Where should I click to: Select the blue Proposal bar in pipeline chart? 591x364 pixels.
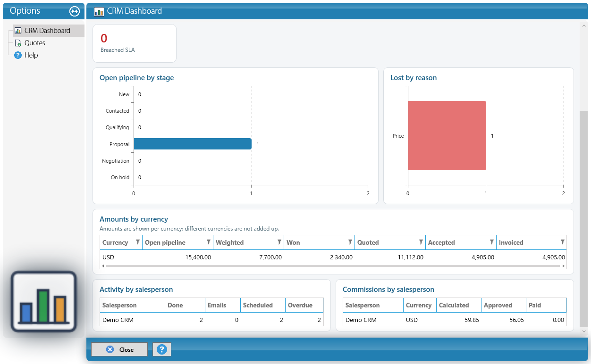[193, 144]
